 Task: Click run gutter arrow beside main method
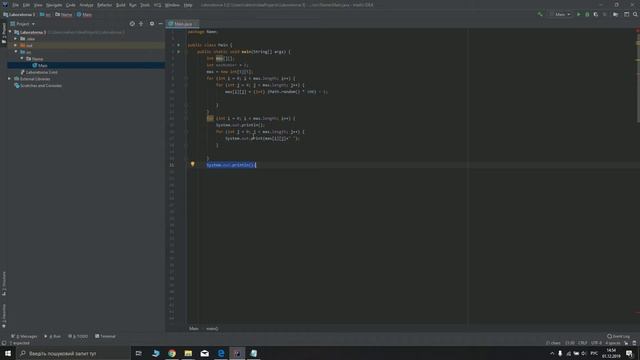tap(178, 52)
